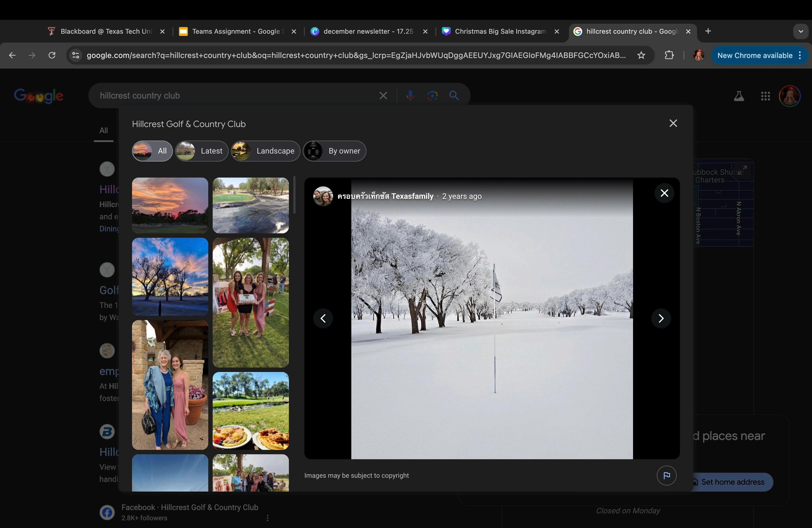Expand the tab search dropdown arrow
The image size is (812, 528).
click(x=800, y=31)
